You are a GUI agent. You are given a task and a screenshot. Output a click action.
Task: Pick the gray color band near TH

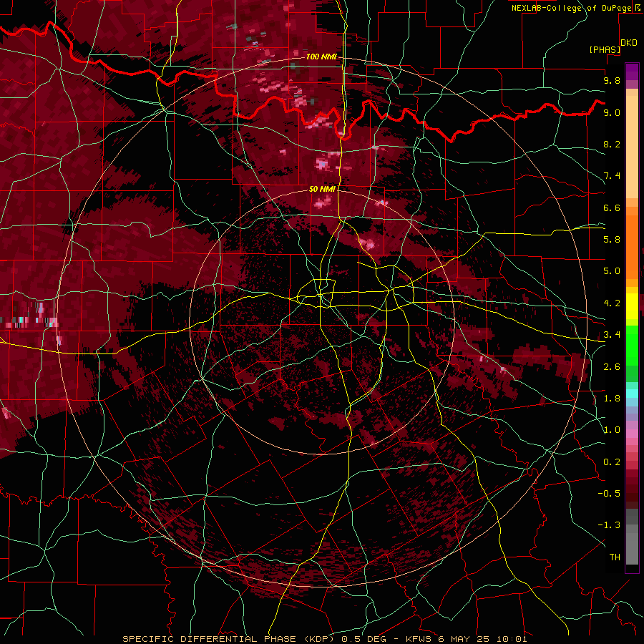[632, 550]
